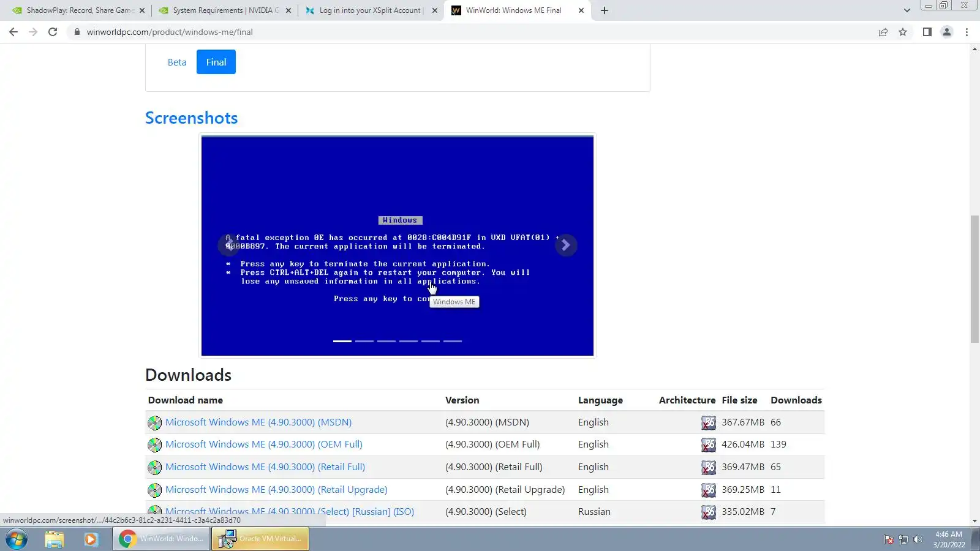This screenshot has height=551, width=980.
Task: Switch to the XSplit Account login tab
Action: click(371, 10)
